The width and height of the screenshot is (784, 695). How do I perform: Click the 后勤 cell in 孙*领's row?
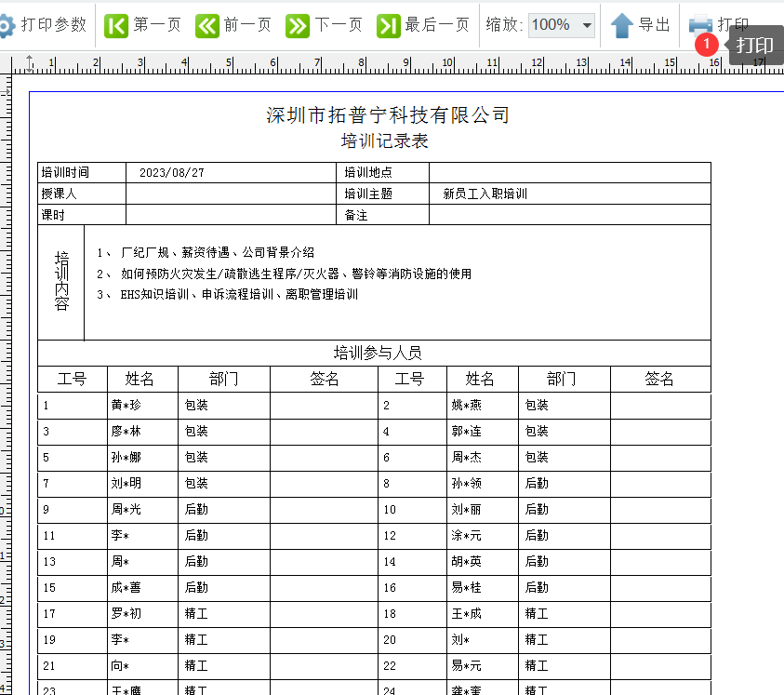click(565, 484)
